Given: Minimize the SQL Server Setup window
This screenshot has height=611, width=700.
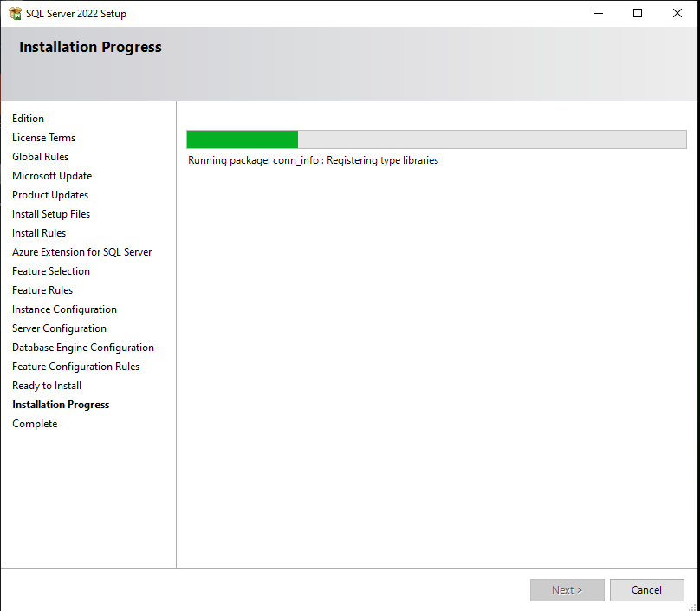Looking at the screenshot, I should point(598,13).
